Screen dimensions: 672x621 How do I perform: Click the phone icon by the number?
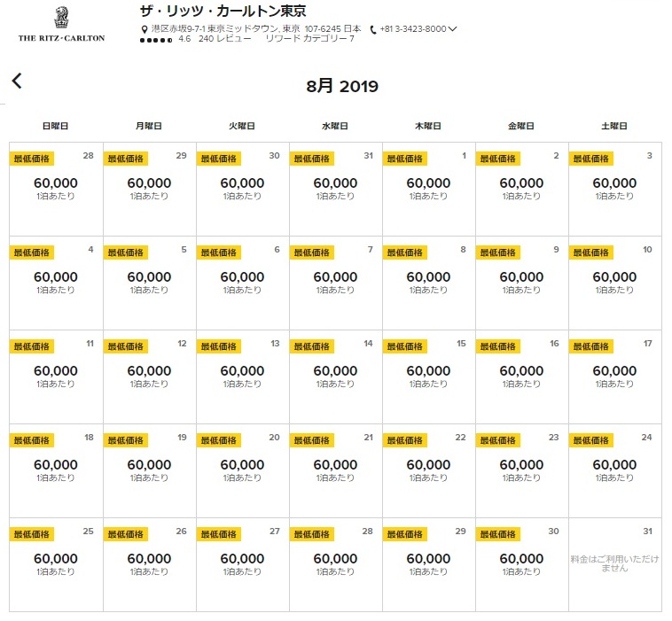pyautogui.click(x=373, y=29)
